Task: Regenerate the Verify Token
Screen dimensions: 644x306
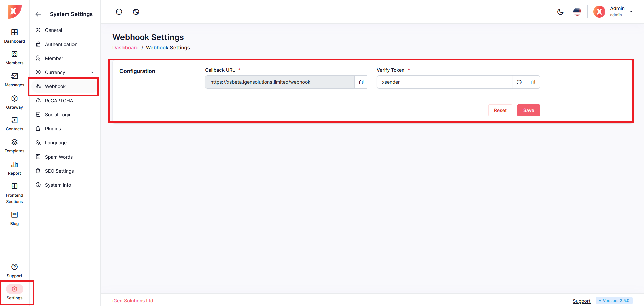Action: coord(519,82)
